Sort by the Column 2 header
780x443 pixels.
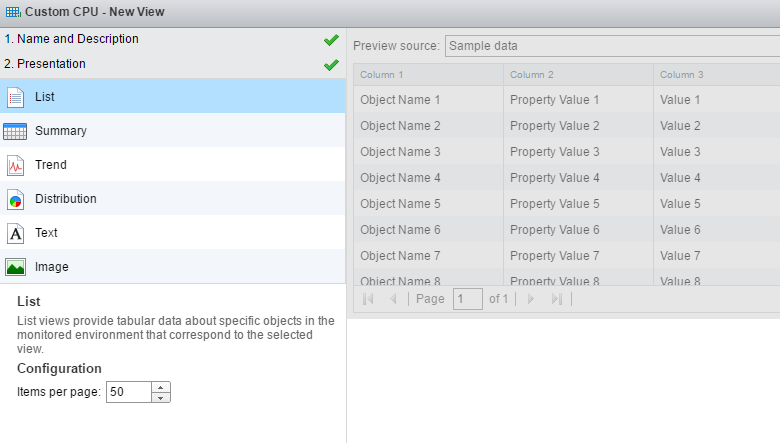[x=578, y=75]
